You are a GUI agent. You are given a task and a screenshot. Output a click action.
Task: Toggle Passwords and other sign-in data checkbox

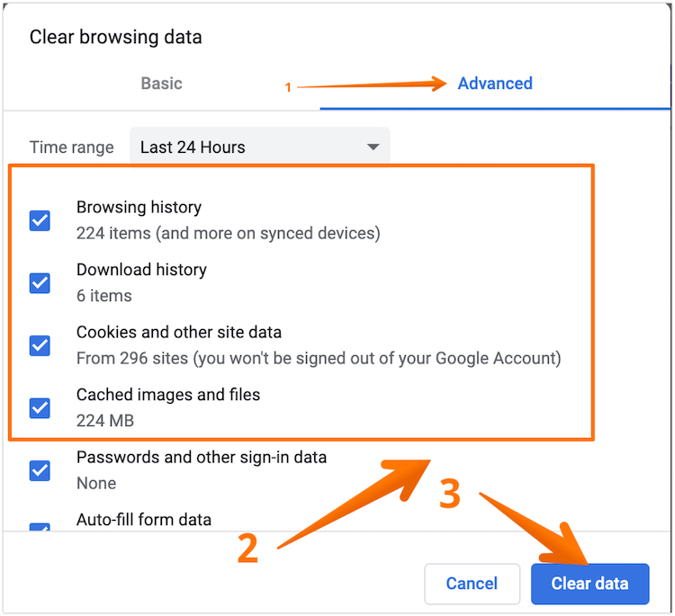point(40,470)
